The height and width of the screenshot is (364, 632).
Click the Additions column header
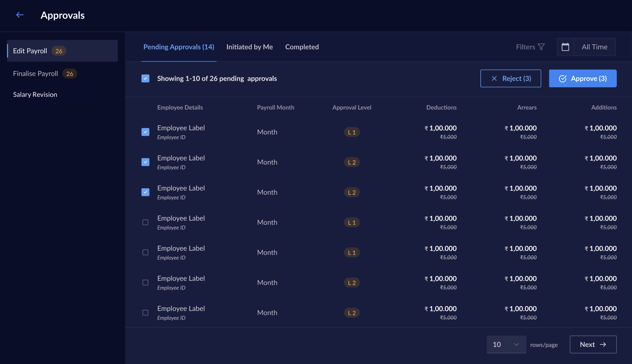(x=604, y=108)
